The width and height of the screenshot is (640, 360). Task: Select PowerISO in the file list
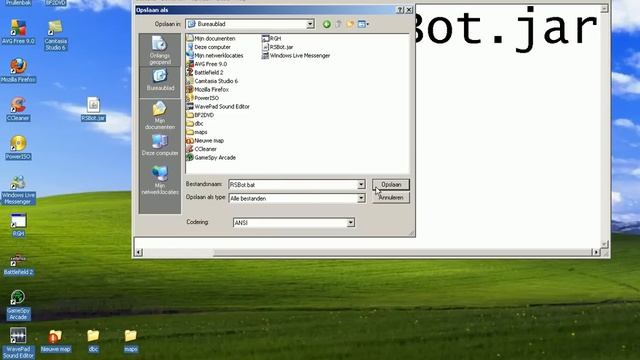(202, 98)
